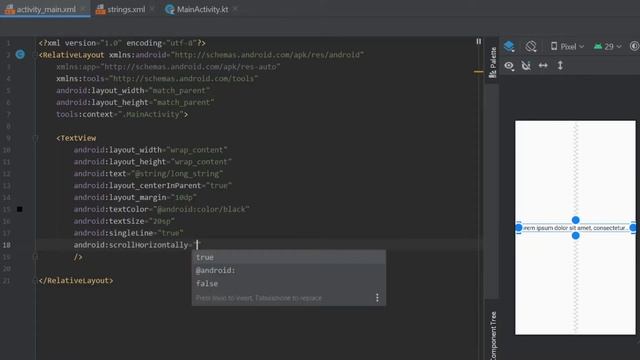This screenshot has width=640, height=360.
Task: Close the strings.xml tab
Action: (x=152, y=9)
